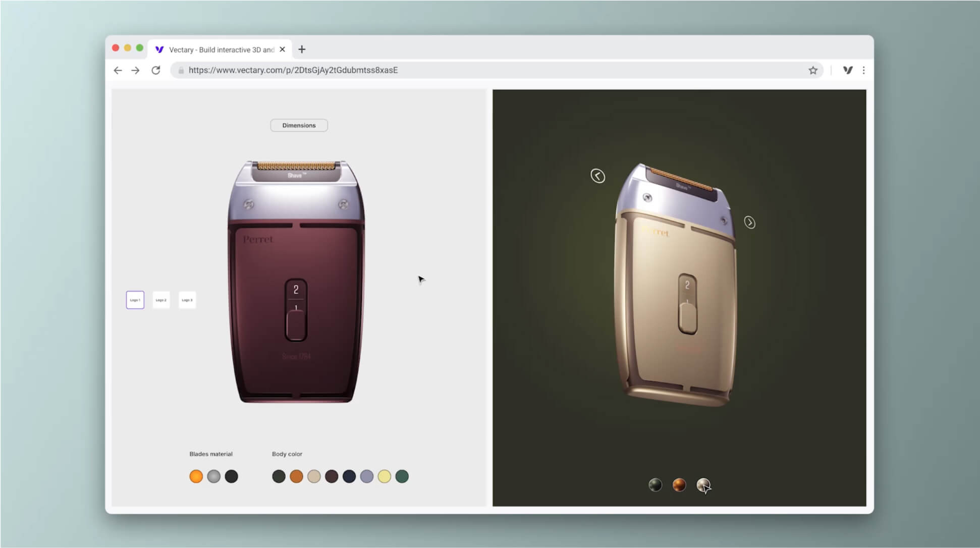Reload the page with the refresh icon
This screenshot has width=980, height=548.
tap(156, 70)
